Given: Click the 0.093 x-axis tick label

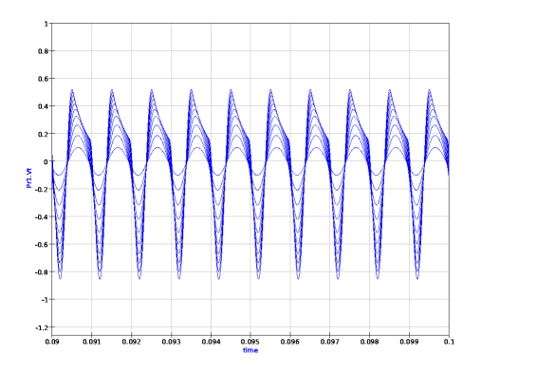Looking at the screenshot, I should pos(172,342).
